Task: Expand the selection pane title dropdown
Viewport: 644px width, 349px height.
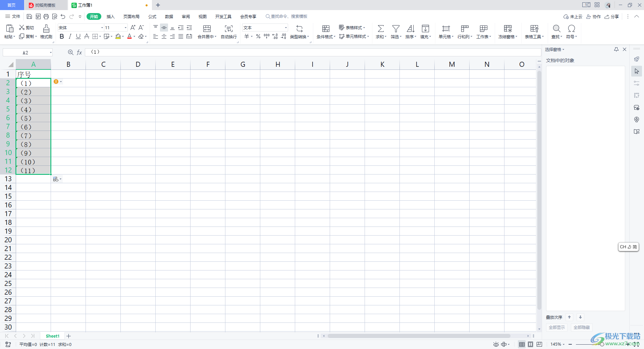Action: tap(563, 49)
